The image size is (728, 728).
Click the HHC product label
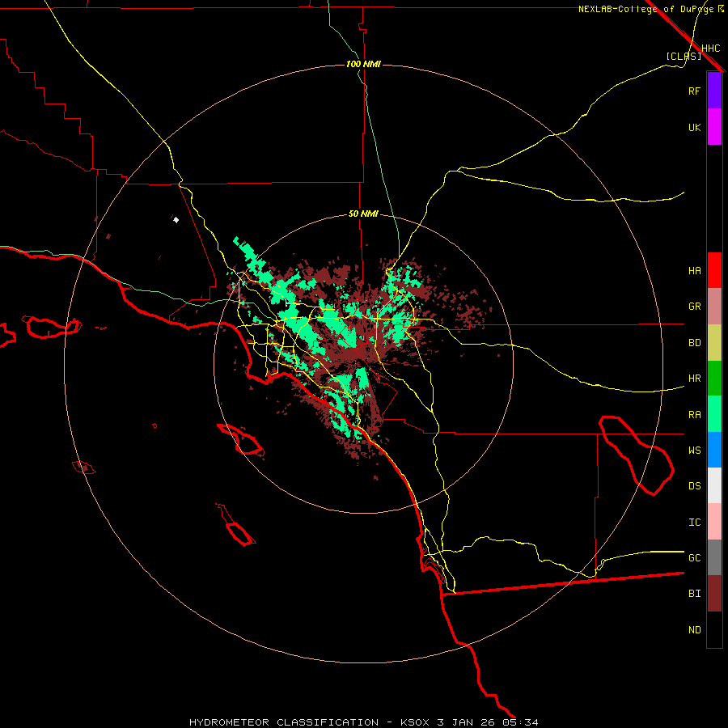click(710, 48)
